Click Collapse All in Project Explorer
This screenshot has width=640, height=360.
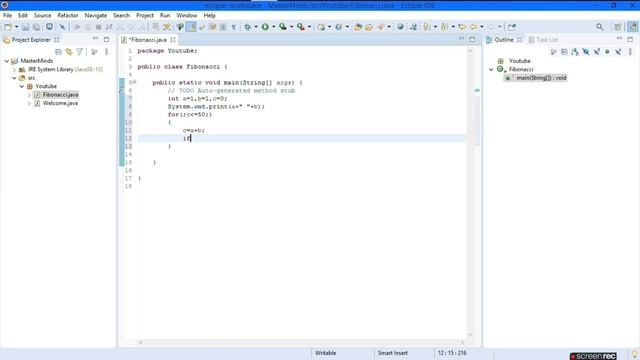tap(58, 52)
